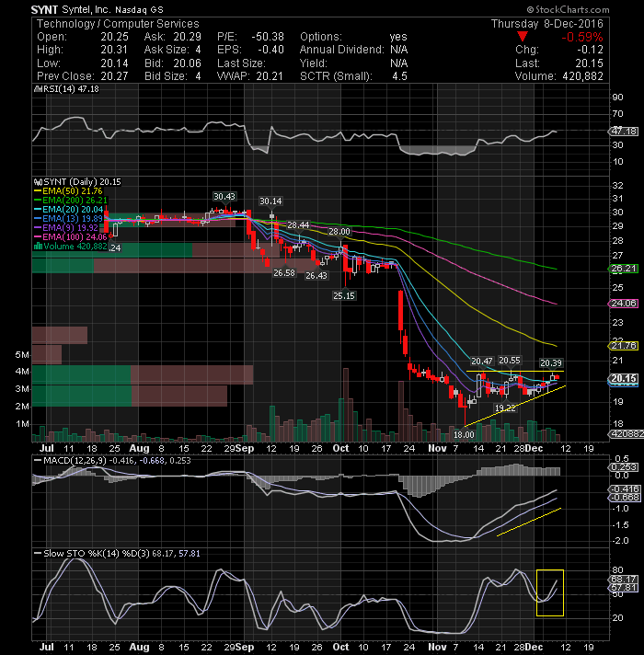Click the green 26.21 tag on right axis
The width and height of the screenshot is (644, 655).
pos(624,269)
